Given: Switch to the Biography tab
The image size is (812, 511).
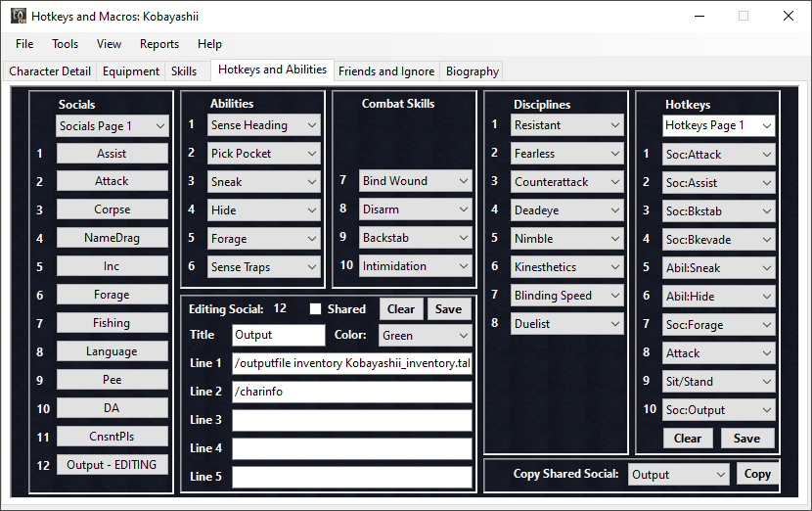Looking at the screenshot, I should (473, 71).
